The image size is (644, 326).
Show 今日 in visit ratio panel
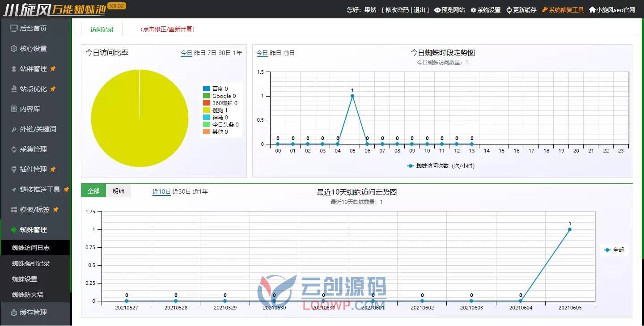coord(186,53)
